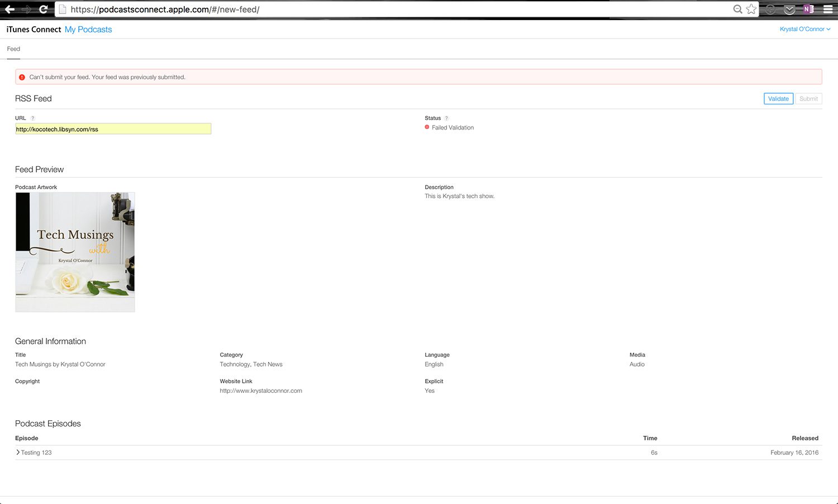Click the iTunes Connect title
This screenshot has width=838, height=504.
pos(34,30)
